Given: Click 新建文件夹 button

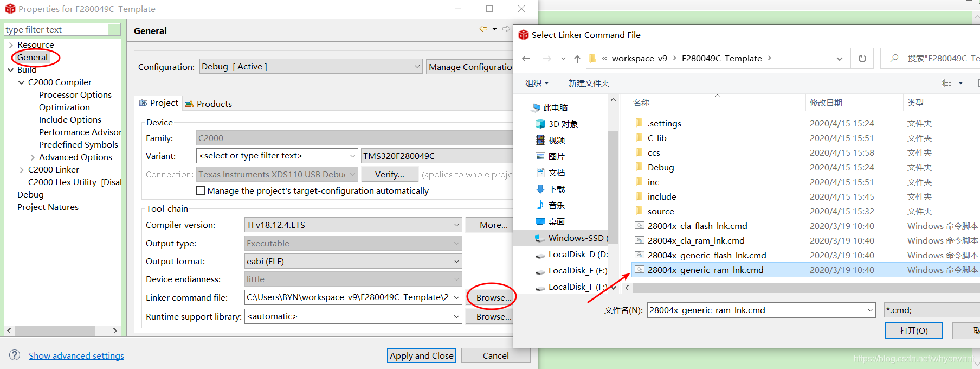Looking at the screenshot, I should [589, 83].
